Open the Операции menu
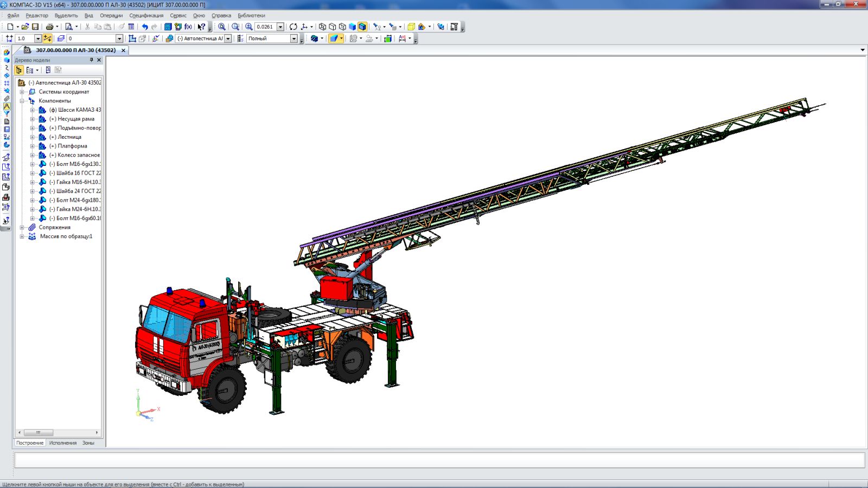The height and width of the screenshot is (488, 868). (x=111, y=16)
